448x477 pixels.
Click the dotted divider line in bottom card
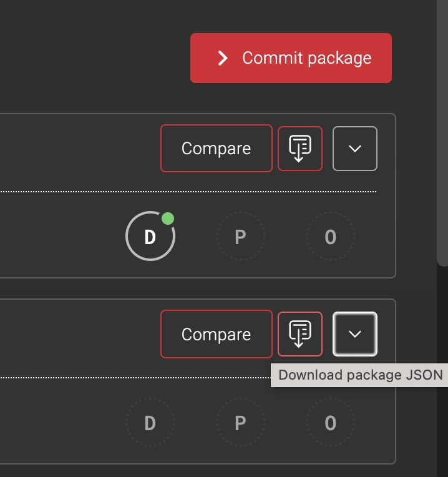pos(125,377)
